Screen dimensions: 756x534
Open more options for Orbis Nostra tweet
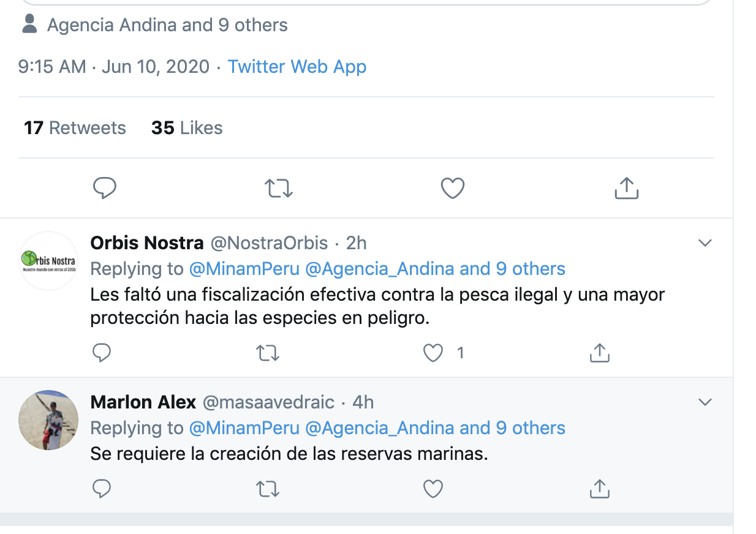[x=705, y=243]
